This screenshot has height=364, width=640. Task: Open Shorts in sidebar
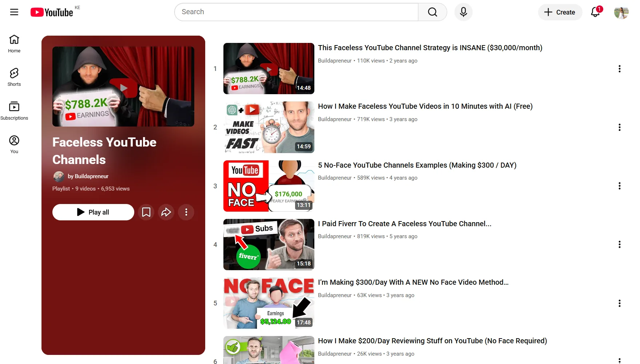coord(14,77)
